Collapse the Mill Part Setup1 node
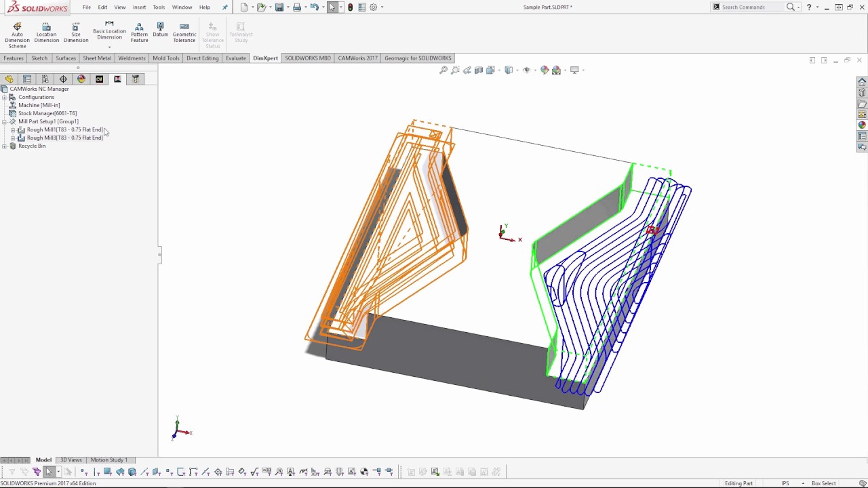868x488 pixels. click(x=4, y=121)
